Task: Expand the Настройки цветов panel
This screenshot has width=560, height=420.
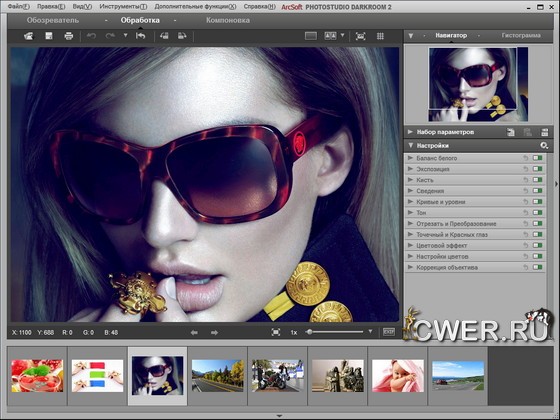Action: pyautogui.click(x=410, y=256)
